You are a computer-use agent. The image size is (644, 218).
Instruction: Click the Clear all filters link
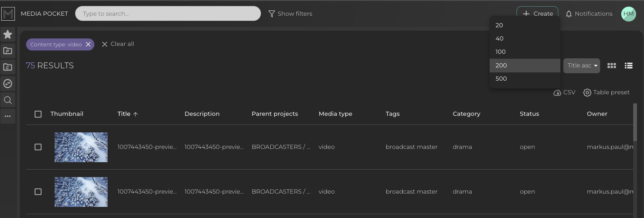(x=118, y=44)
